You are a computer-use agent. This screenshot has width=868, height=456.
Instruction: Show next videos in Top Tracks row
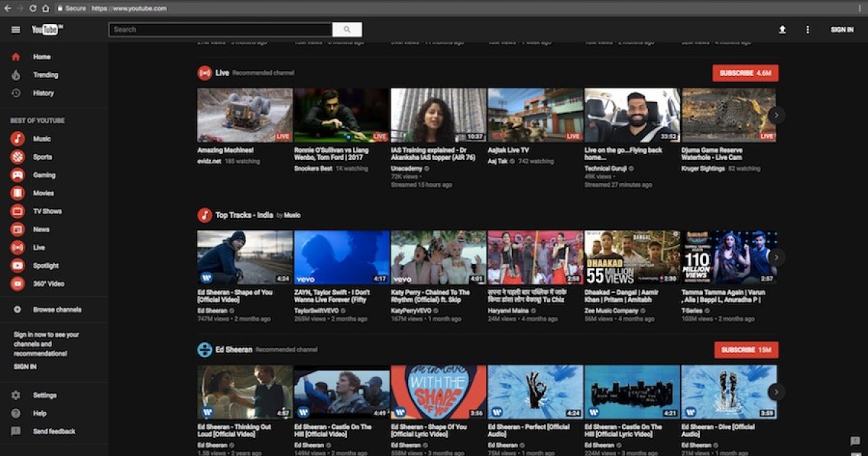pyautogui.click(x=776, y=257)
